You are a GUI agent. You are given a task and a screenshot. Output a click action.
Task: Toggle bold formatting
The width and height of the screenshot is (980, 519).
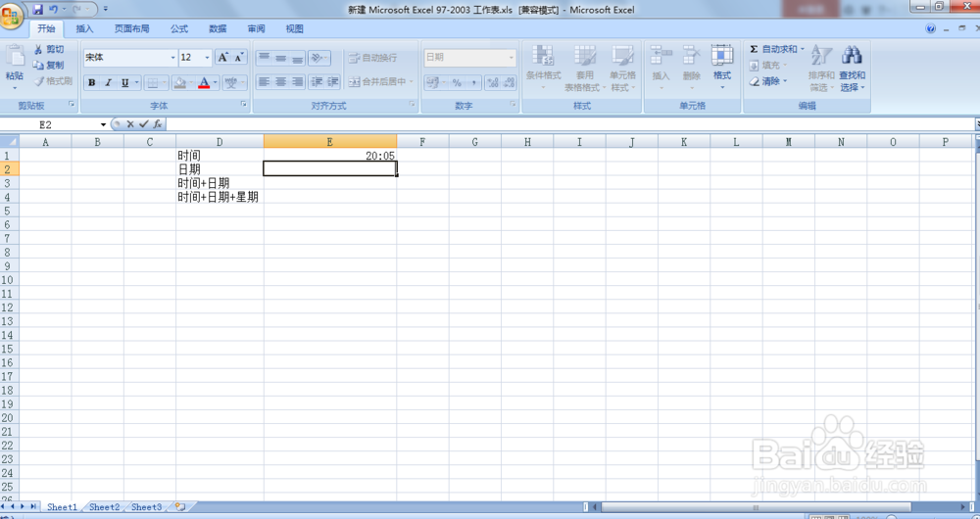pyautogui.click(x=92, y=82)
